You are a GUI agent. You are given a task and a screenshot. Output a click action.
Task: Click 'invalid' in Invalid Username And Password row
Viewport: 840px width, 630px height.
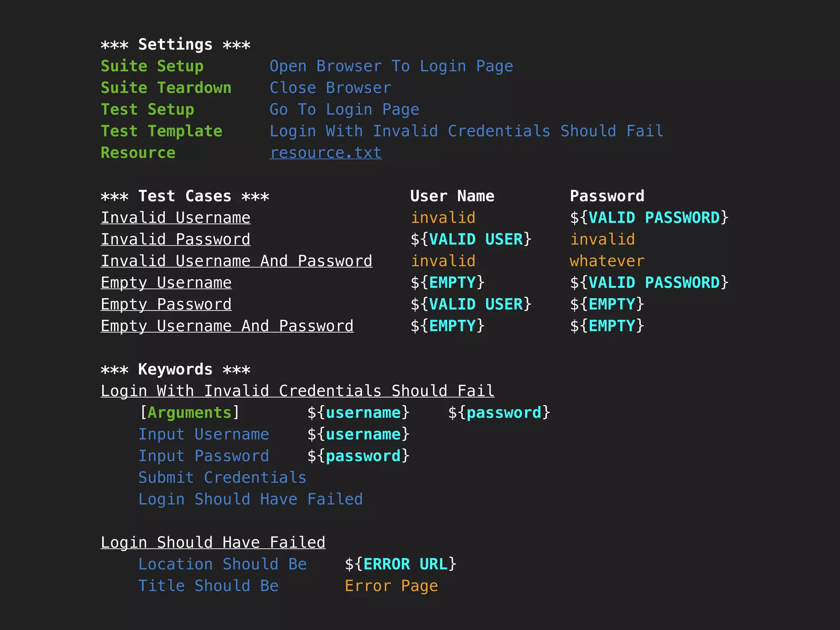(443, 261)
